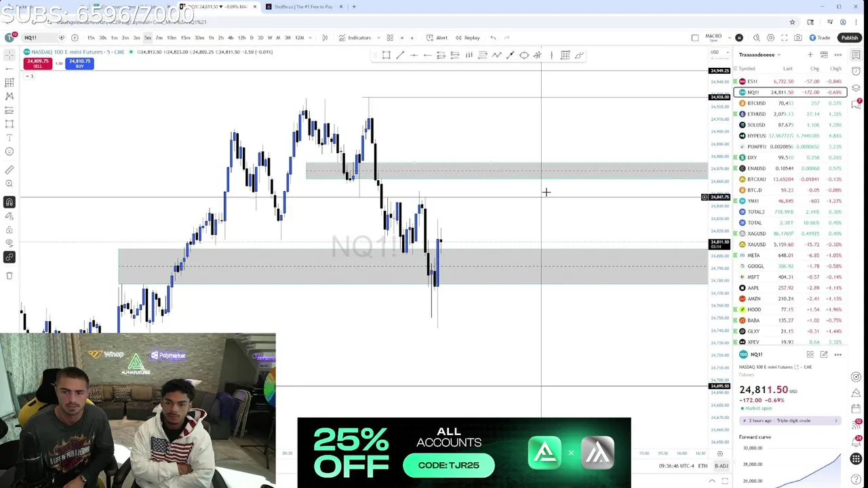The height and width of the screenshot is (488, 868).
Task: Select XAUUSD row in the watchlist
Action: (x=789, y=244)
